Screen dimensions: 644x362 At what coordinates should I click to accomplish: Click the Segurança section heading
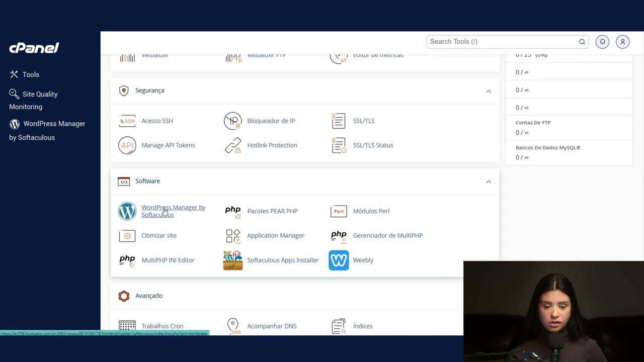click(150, 90)
